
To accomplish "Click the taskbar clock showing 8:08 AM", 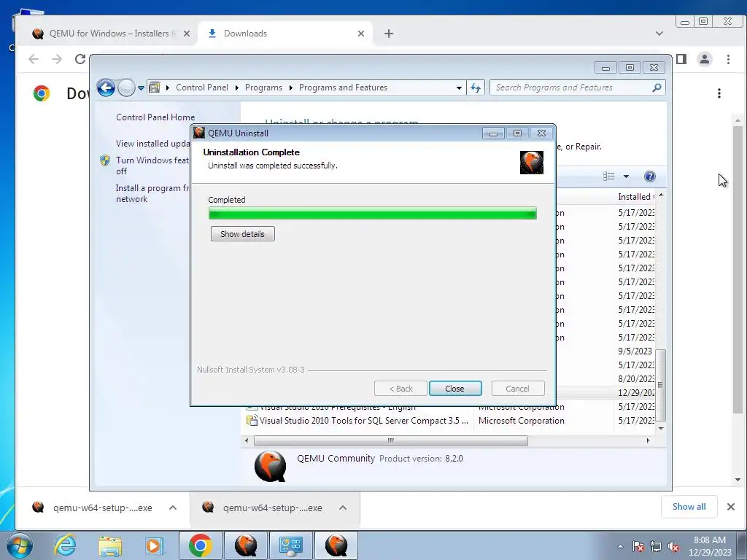I will (x=710, y=546).
